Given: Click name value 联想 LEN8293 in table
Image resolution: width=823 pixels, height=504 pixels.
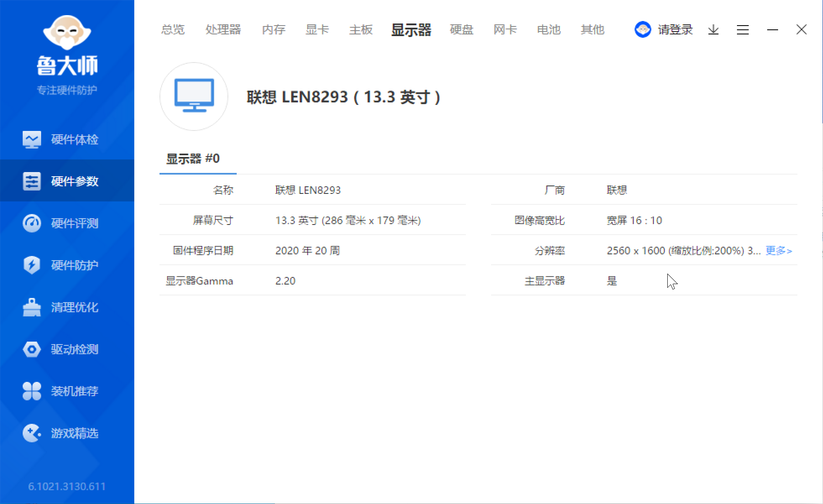Looking at the screenshot, I should (x=308, y=190).
